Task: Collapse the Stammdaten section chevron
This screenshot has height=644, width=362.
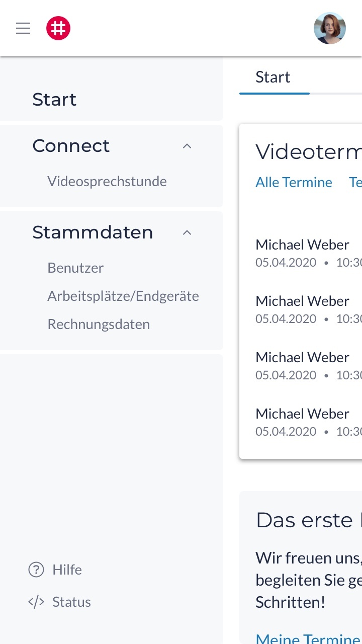Action: (x=187, y=232)
